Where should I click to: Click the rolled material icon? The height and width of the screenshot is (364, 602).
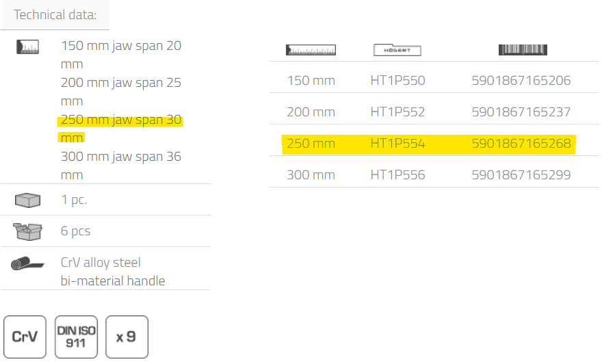pos(27,263)
